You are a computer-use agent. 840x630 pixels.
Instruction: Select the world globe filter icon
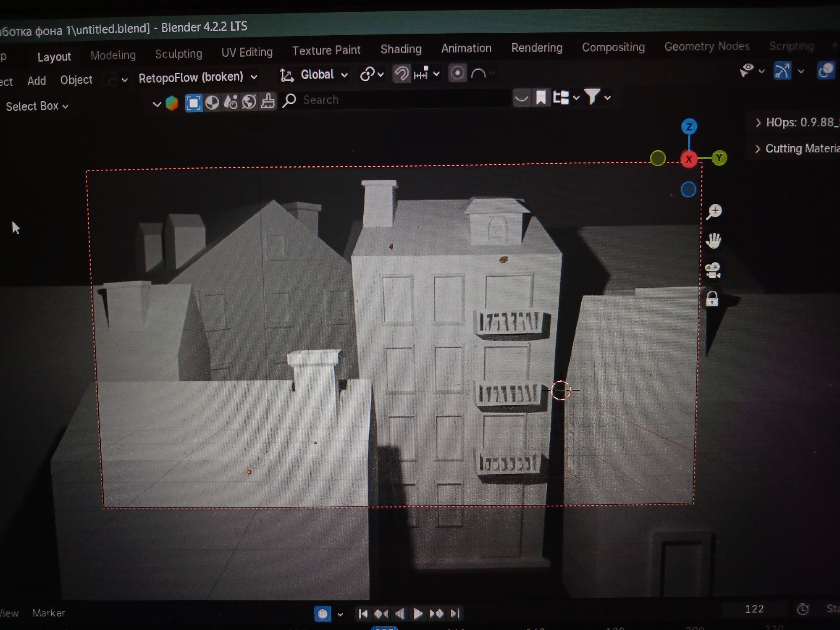pyautogui.click(x=249, y=102)
